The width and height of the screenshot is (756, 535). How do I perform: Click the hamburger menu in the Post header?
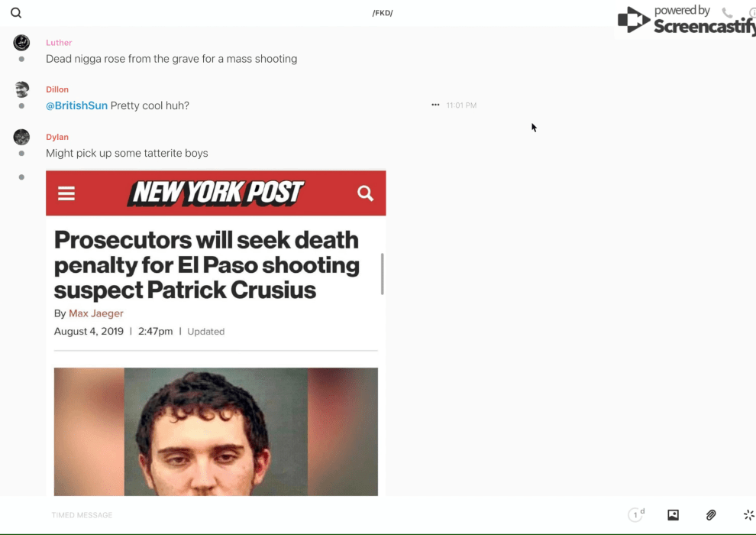pyautogui.click(x=66, y=193)
